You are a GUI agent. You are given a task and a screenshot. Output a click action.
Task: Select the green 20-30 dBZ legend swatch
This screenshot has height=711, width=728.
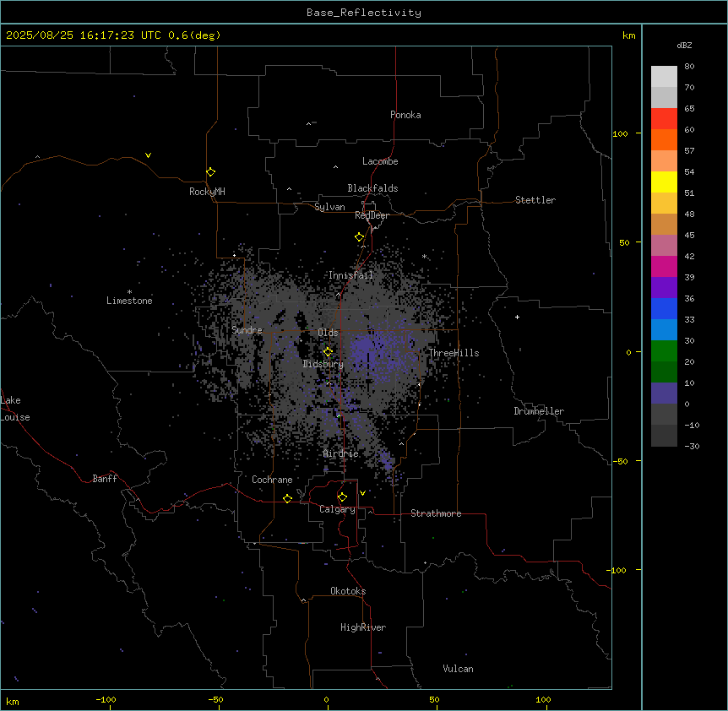[664, 351]
